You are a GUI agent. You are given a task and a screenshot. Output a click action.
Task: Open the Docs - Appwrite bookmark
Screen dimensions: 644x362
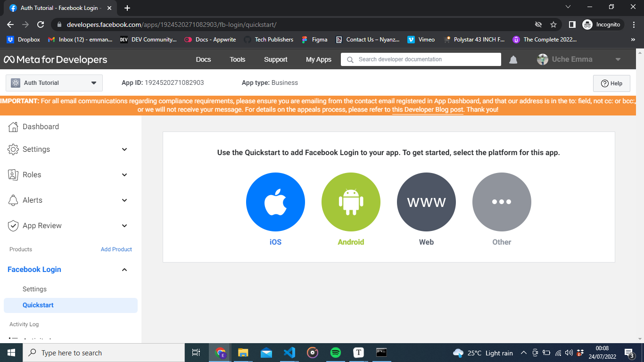tap(210, 40)
